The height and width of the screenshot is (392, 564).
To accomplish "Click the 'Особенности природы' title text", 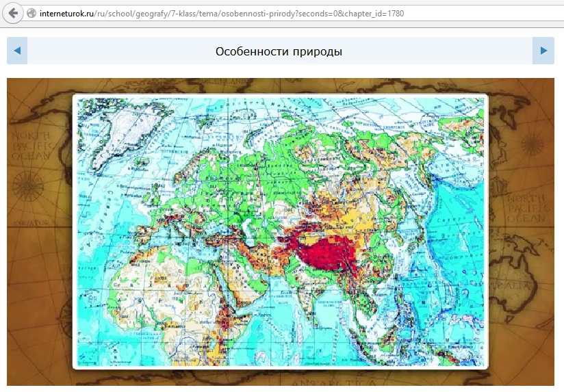I will pos(279,51).
